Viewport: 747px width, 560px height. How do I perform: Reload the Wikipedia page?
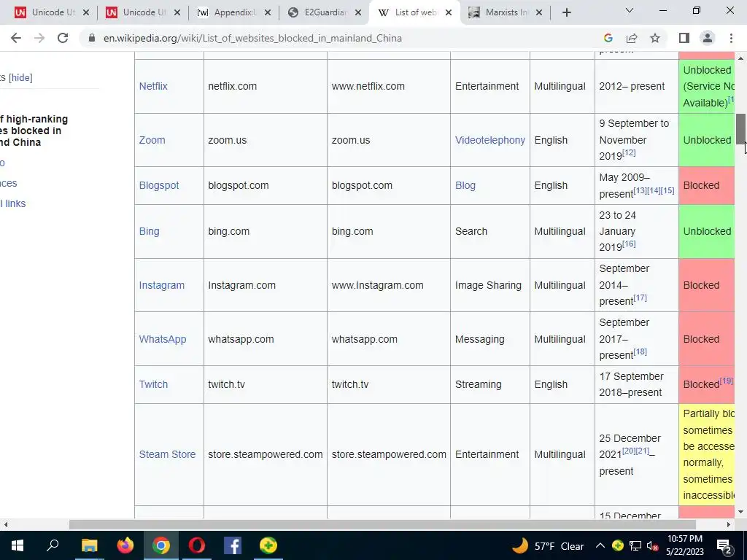pyautogui.click(x=63, y=38)
